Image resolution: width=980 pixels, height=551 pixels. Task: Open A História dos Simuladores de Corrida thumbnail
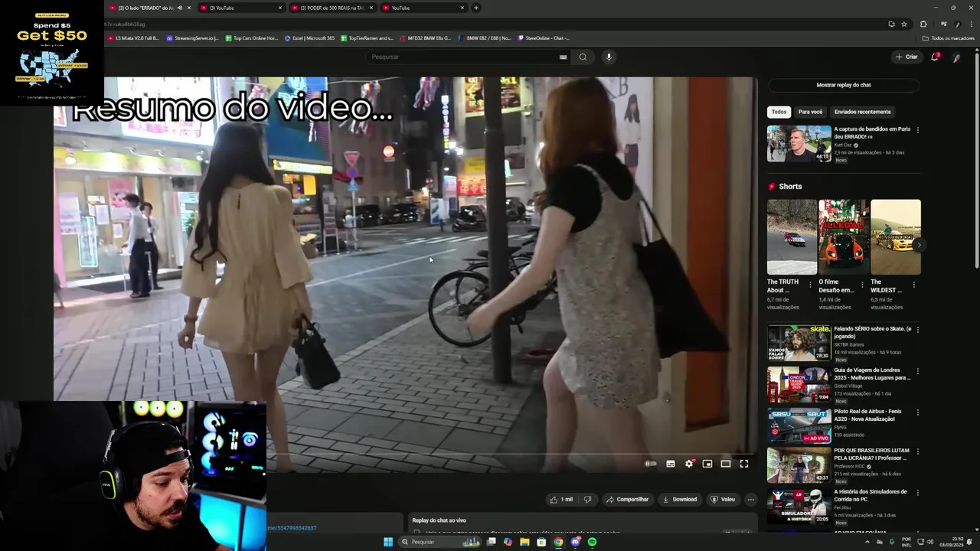tap(799, 507)
